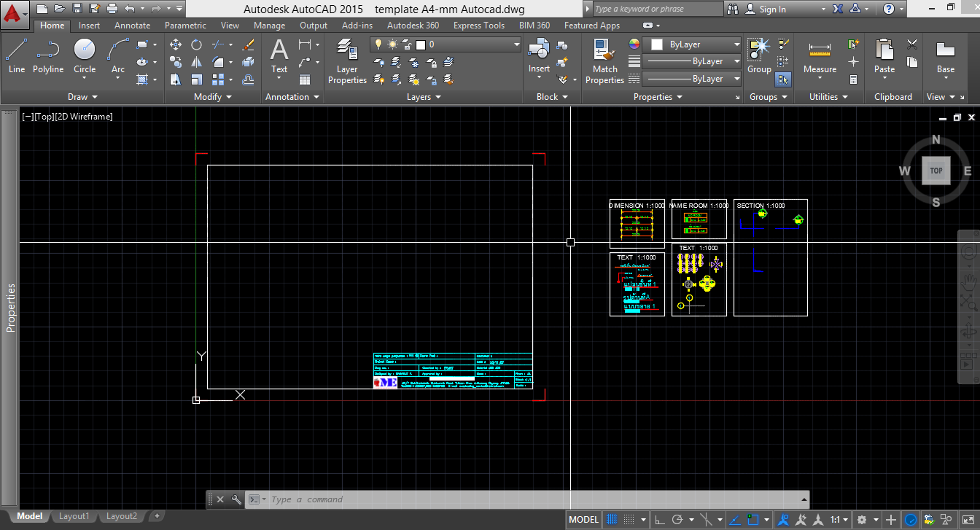Toggle ortho mode in the status bar
980x530 pixels.
(x=658, y=518)
